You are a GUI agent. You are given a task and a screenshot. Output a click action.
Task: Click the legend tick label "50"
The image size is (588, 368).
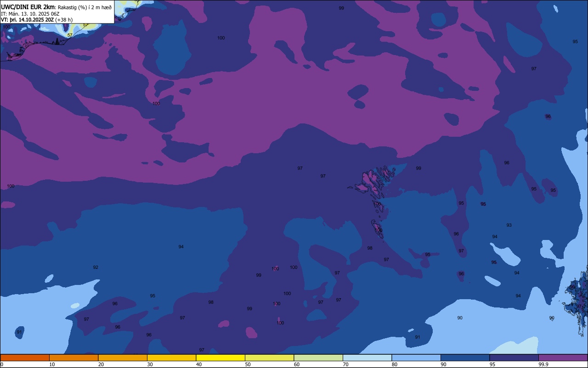click(x=248, y=364)
